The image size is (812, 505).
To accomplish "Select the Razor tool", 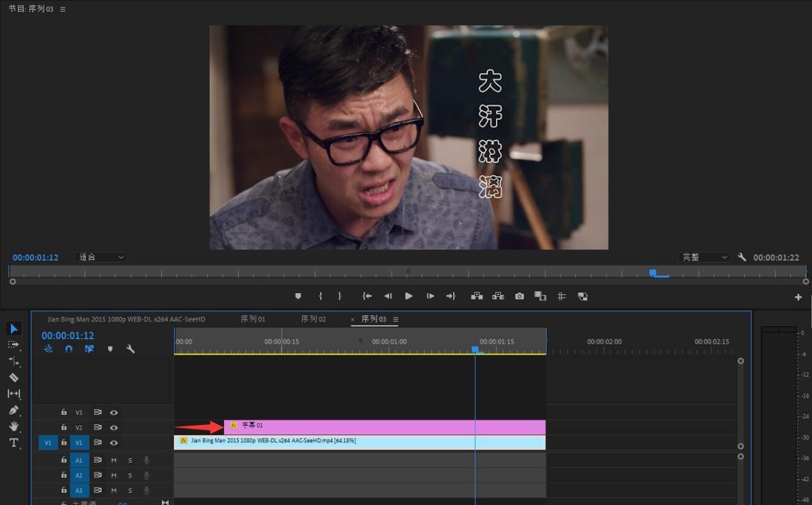I will click(x=13, y=378).
